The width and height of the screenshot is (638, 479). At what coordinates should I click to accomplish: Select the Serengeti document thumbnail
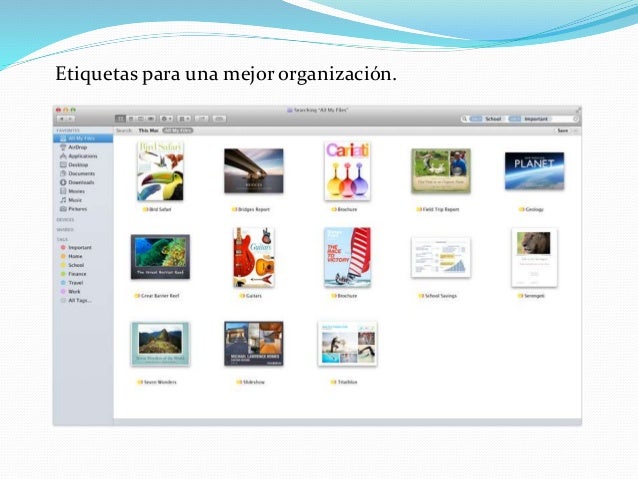click(x=534, y=257)
